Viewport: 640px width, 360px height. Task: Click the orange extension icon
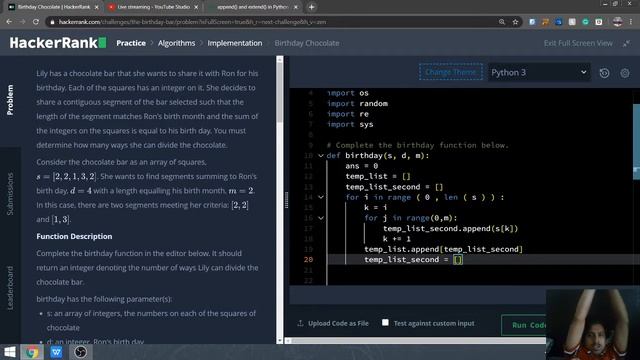pos(545,22)
